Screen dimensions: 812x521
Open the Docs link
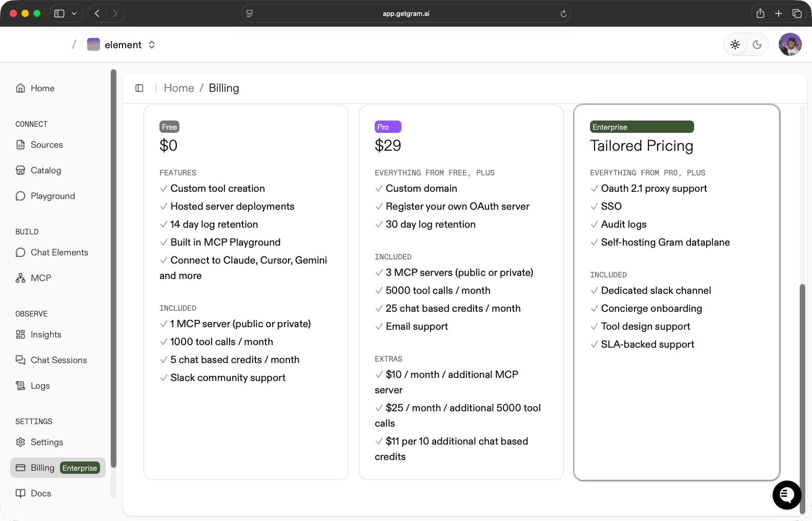40,493
